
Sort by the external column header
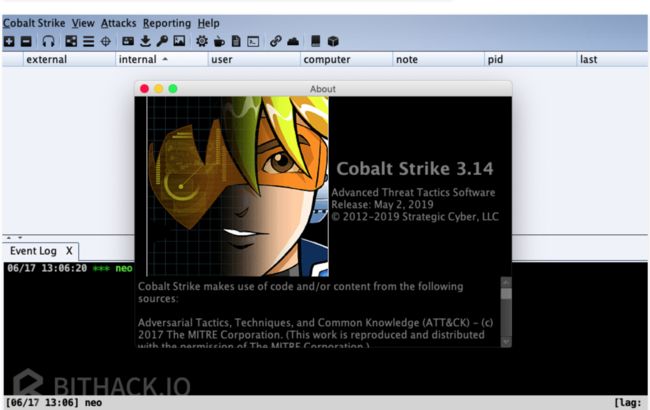coord(69,59)
